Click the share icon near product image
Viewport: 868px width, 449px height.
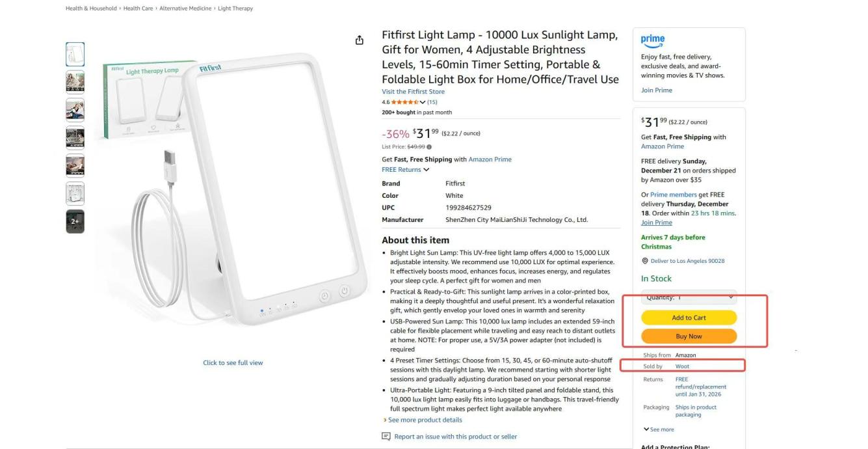(x=360, y=40)
